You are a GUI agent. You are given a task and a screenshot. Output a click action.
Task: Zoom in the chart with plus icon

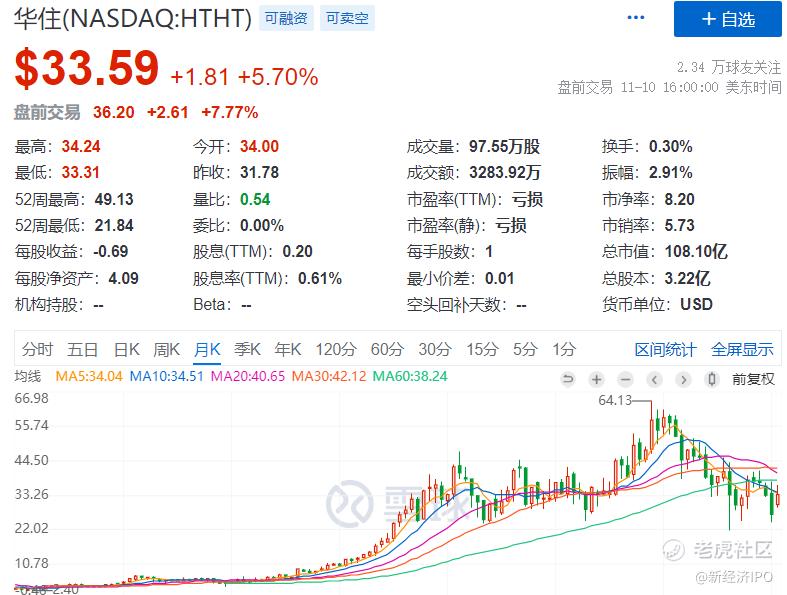click(x=597, y=379)
